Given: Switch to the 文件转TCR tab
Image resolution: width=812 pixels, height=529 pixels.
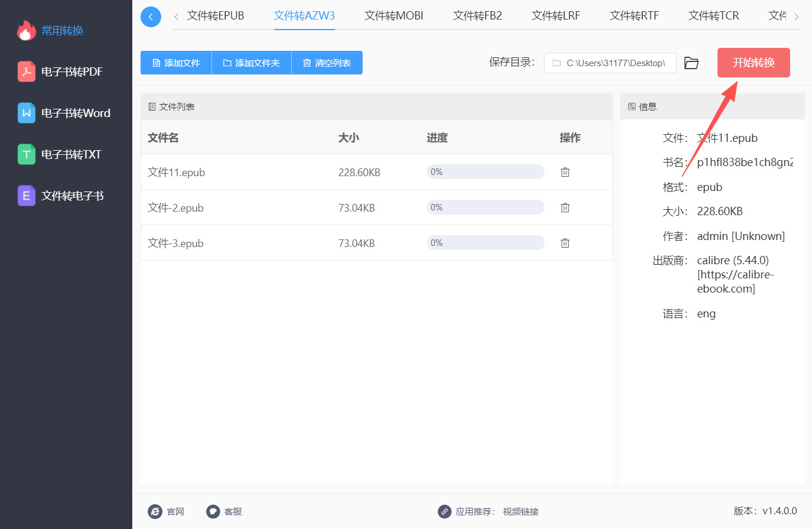Looking at the screenshot, I should [x=713, y=16].
